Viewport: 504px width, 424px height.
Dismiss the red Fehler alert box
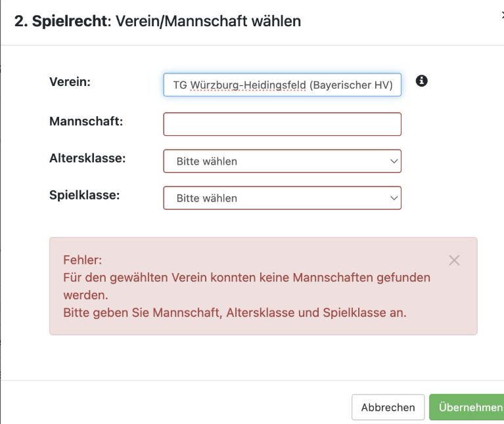click(453, 260)
